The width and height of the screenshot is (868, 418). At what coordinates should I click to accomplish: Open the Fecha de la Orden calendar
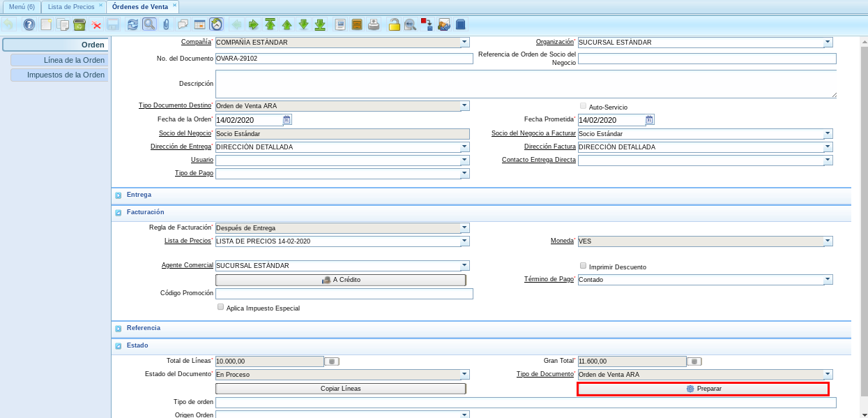pos(287,120)
